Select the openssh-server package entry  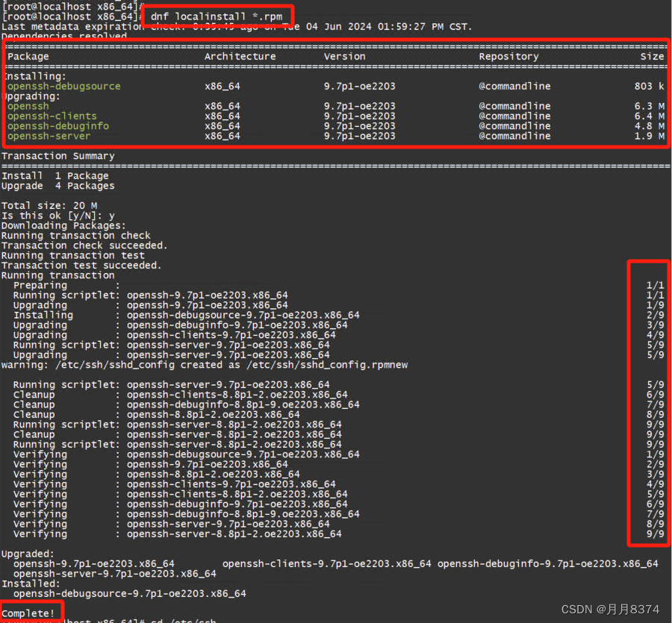click(48, 136)
